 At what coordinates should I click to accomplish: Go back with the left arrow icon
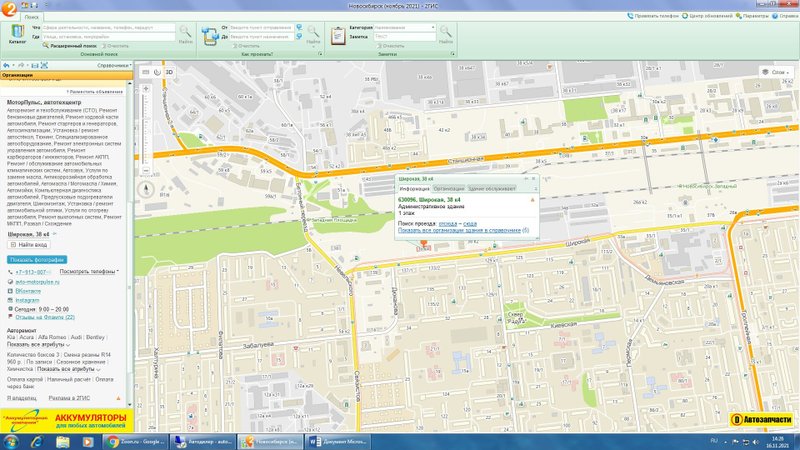pos(6,65)
